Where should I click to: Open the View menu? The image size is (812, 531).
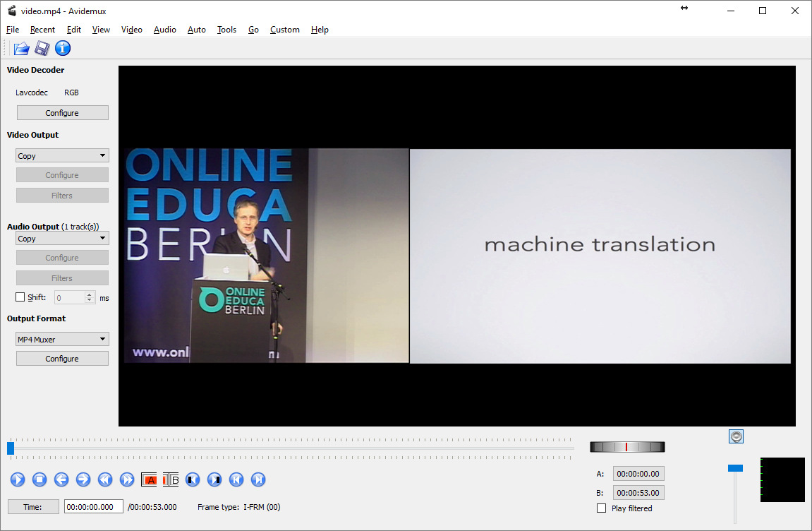pos(101,30)
